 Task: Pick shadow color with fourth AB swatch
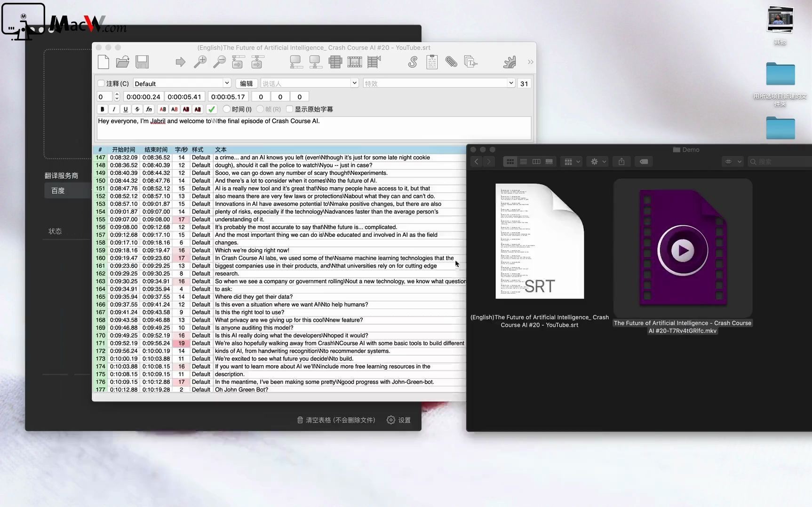pos(198,109)
